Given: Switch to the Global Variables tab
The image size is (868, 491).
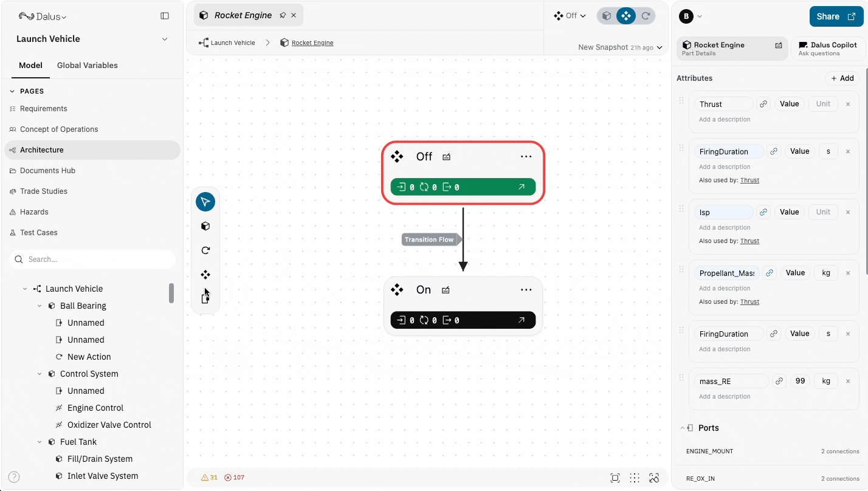Looking at the screenshot, I should (x=88, y=66).
